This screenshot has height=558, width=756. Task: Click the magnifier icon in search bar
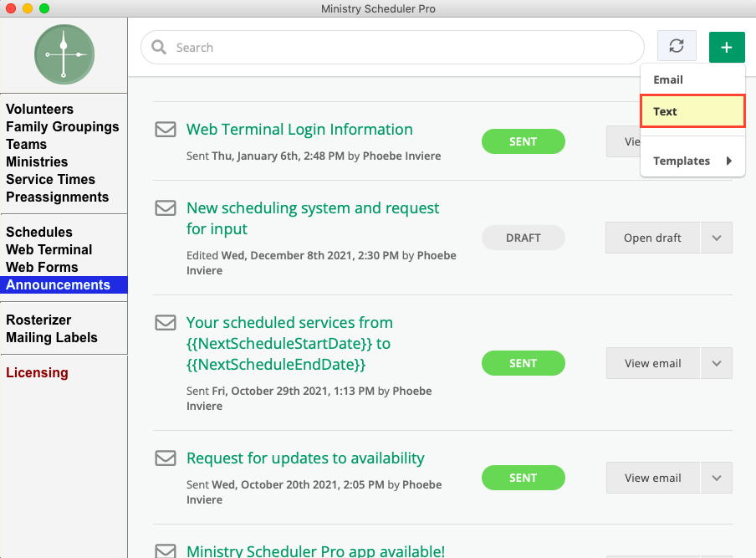click(159, 48)
